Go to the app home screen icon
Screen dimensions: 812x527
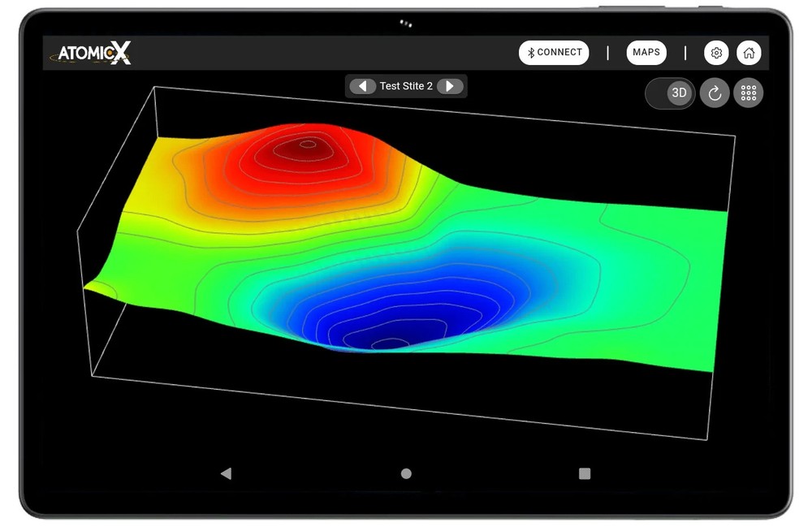point(749,53)
